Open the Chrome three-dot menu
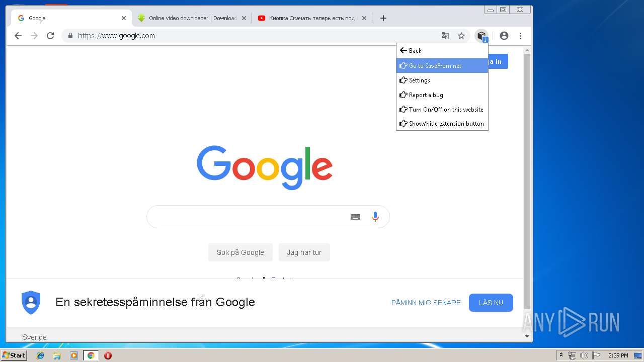This screenshot has height=362, width=644. (x=520, y=36)
